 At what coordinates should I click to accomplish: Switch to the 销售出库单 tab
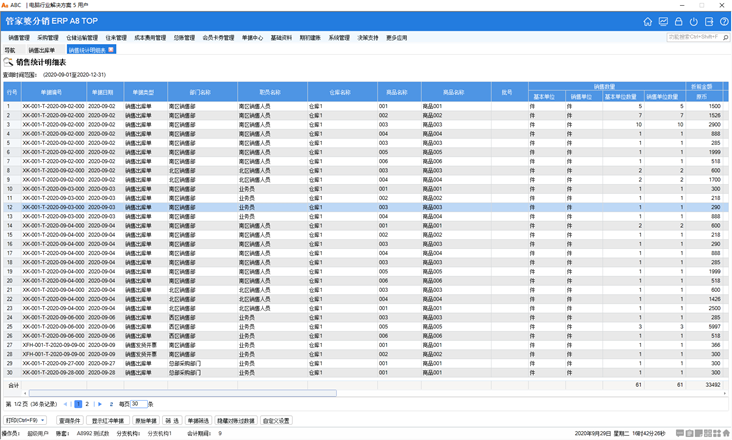pos(42,50)
